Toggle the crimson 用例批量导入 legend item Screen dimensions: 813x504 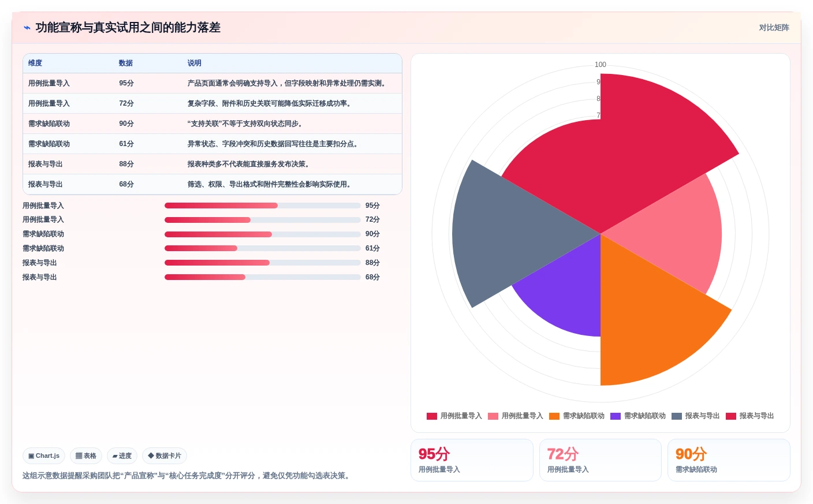[454, 416]
